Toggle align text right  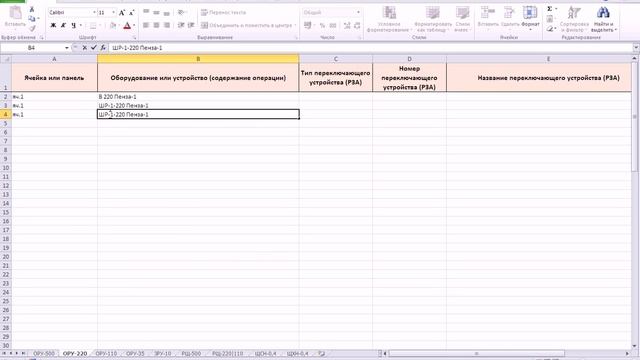coord(167,25)
